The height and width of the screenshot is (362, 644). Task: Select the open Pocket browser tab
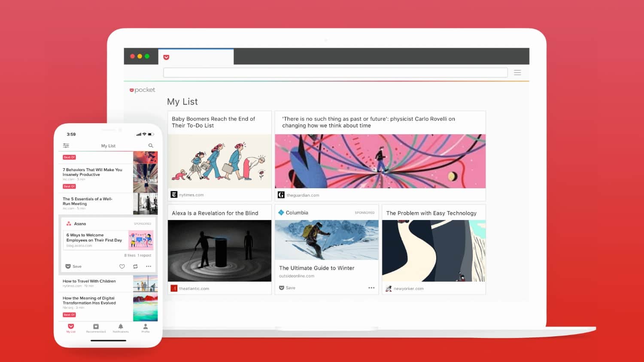click(196, 57)
